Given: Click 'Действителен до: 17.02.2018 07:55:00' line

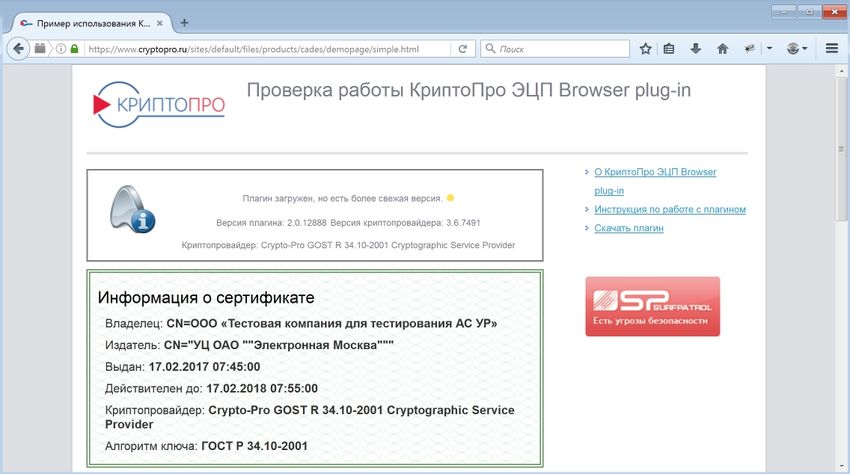Looking at the screenshot, I should point(211,389).
